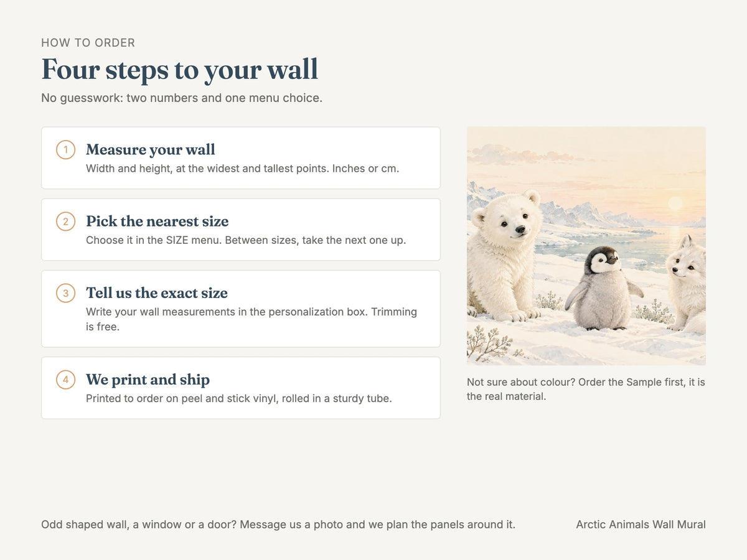Viewport: 747px width, 560px height.
Task: Click the setting sun in the mural
Action: coord(675,203)
